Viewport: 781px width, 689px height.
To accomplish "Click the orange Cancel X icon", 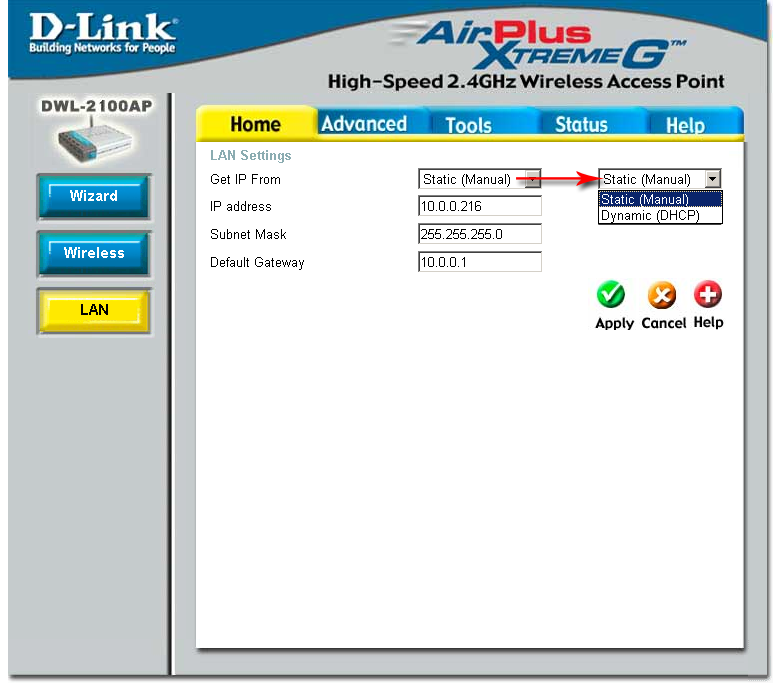I will tap(662, 295).
